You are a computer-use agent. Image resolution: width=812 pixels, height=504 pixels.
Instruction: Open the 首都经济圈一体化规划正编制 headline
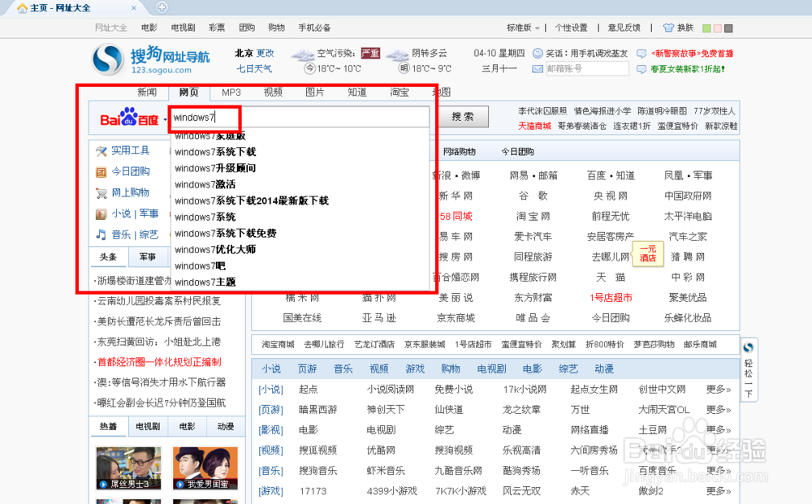click(159, 362)
